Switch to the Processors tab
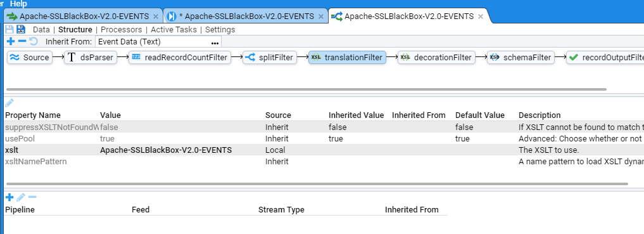This screenshot has width=644, height=234. [x=121, y=30]
